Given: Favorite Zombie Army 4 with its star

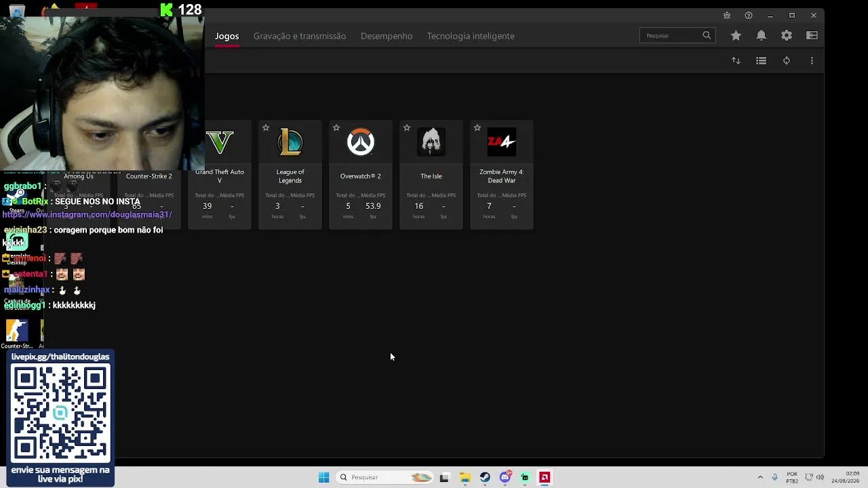Looking at the screenshot, I should pos(477,127).
